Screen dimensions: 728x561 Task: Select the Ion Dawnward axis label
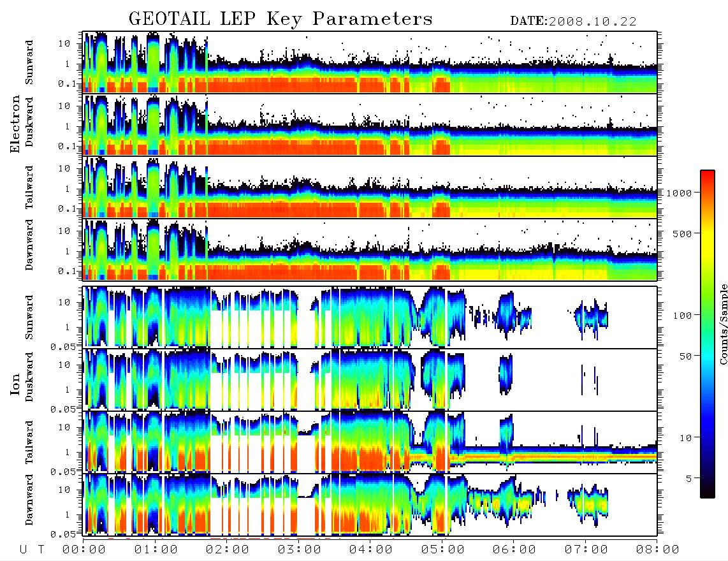[x=29, y=500]
